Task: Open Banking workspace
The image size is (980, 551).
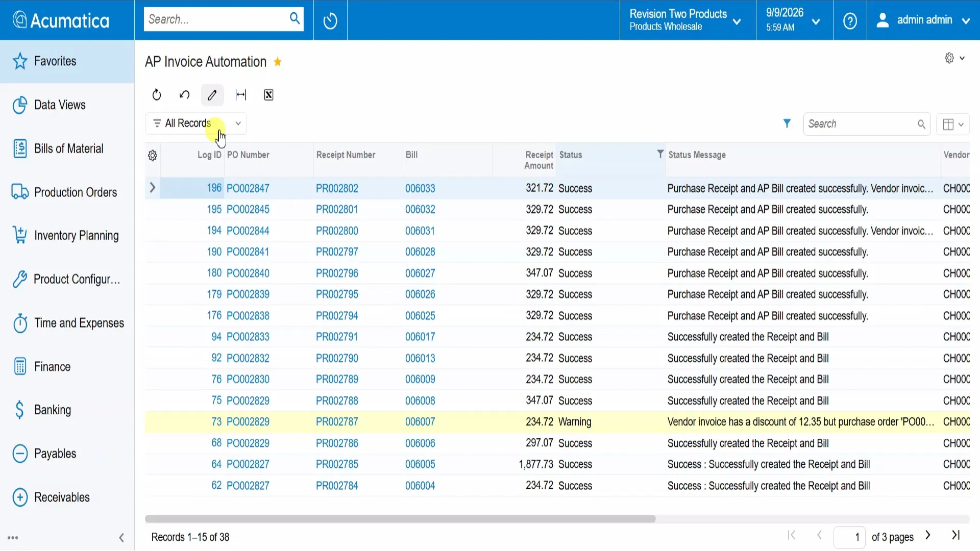Action: (x=67, y=410)
